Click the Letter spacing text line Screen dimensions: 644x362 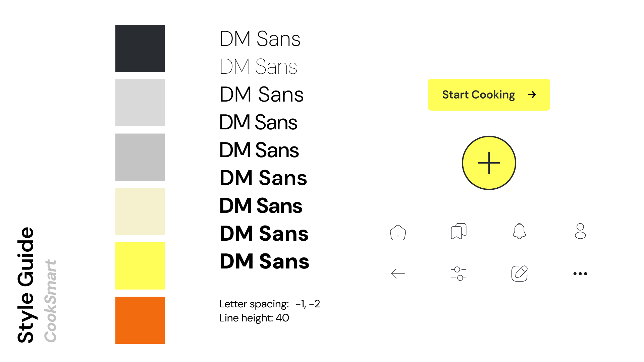[x=269, y=304]
